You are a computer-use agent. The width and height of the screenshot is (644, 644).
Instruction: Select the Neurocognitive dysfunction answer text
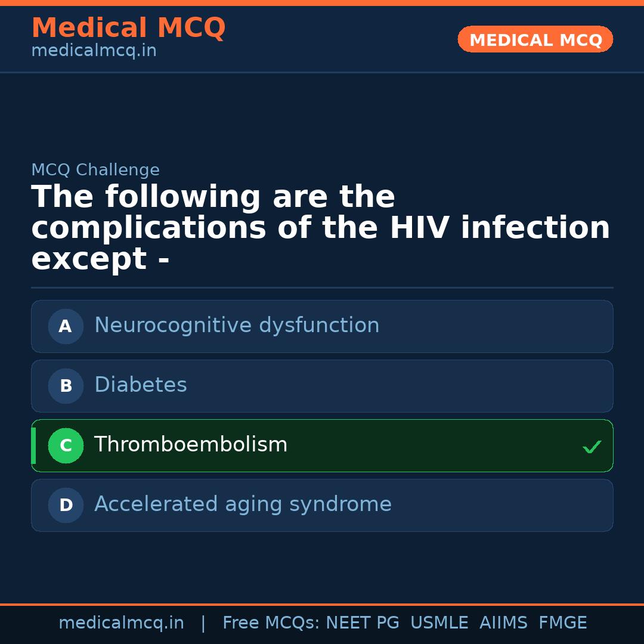pyautogui.click(x=237, y=326)
